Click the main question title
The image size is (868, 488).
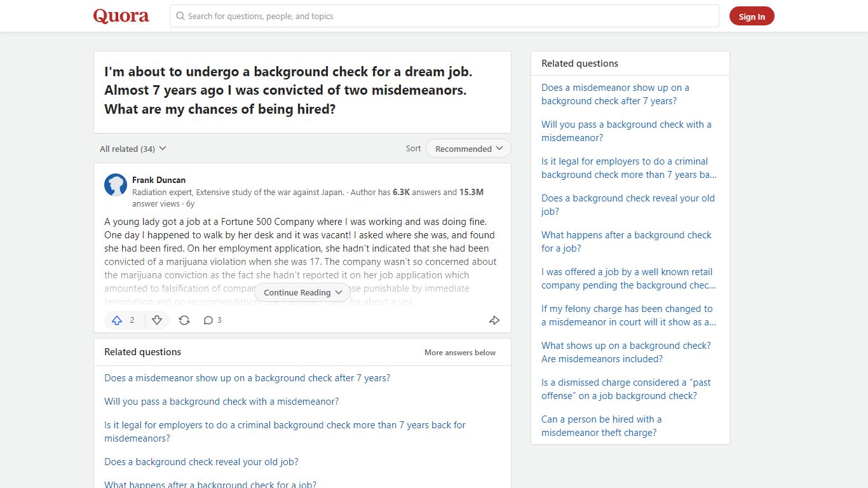pos(288,90)
